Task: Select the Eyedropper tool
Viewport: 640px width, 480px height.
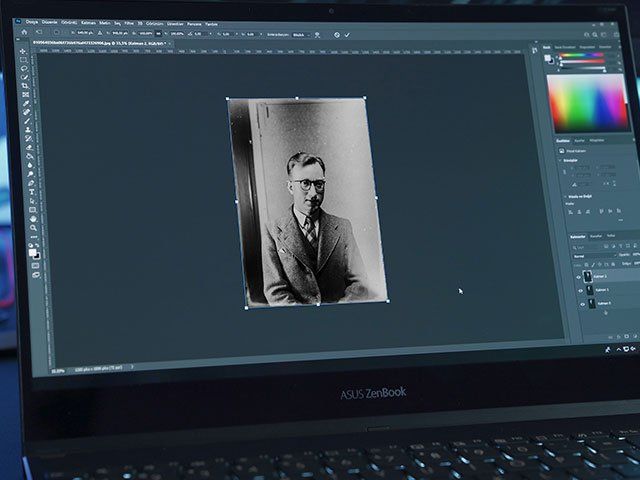Action: [x=26, y=104]
